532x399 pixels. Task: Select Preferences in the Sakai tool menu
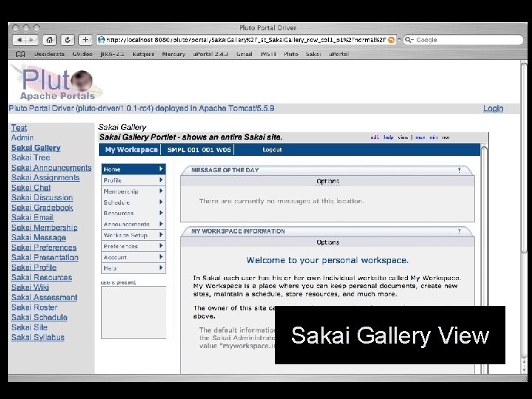point(134,246)
